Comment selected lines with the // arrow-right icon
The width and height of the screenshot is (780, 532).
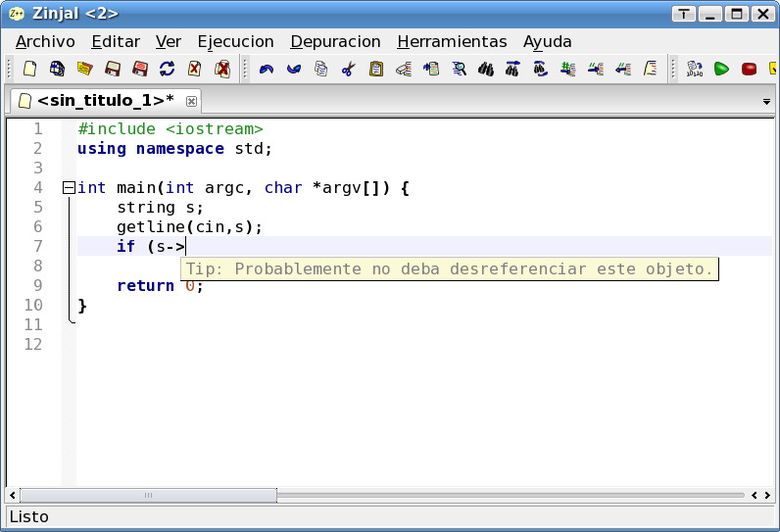596,69
